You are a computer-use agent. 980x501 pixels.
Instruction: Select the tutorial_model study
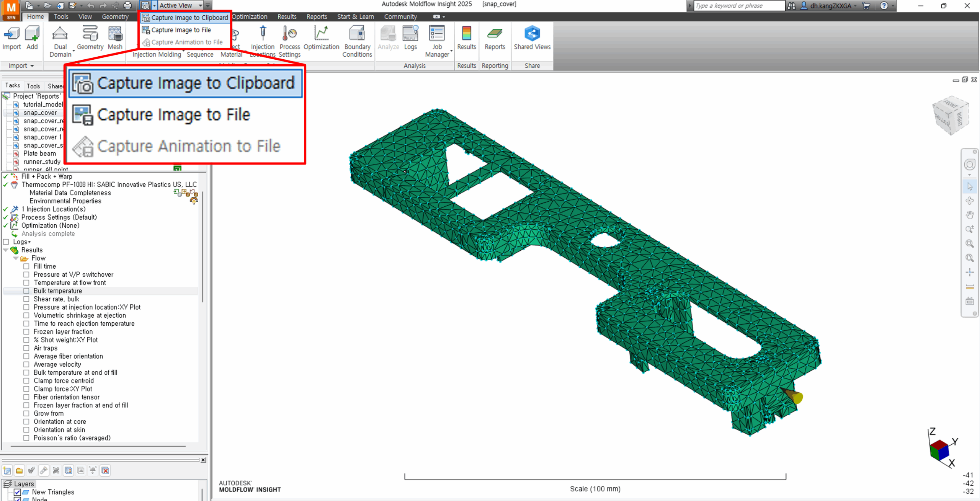(x=43, y=104)
